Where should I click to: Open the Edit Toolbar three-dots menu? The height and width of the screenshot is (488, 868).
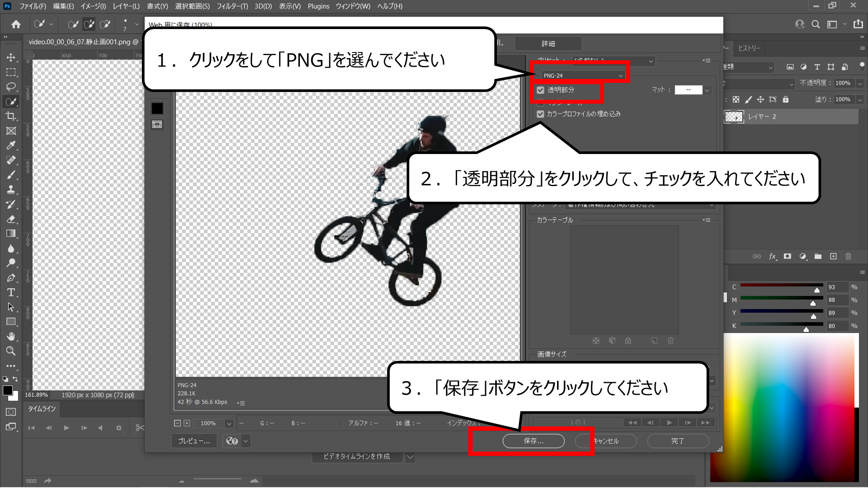point(11,366)
